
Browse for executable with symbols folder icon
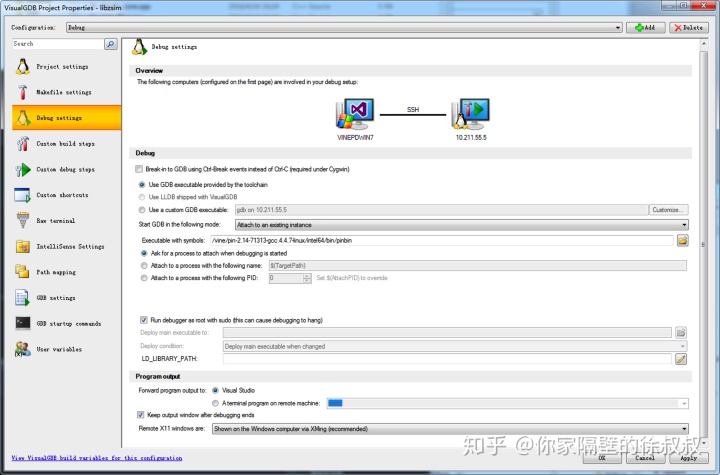click(682, 240)
